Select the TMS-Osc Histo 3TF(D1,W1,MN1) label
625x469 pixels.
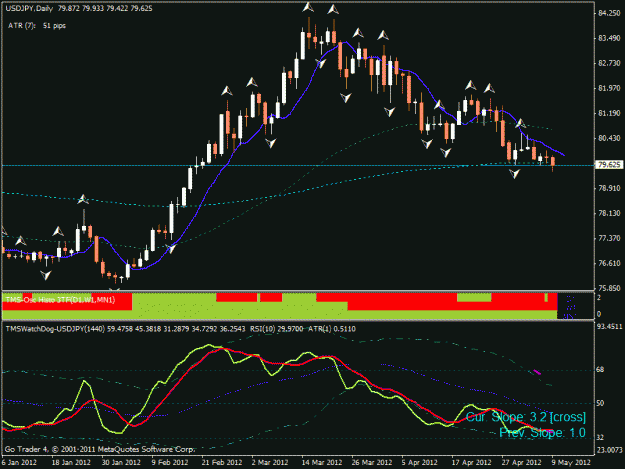tap(60, 300)
